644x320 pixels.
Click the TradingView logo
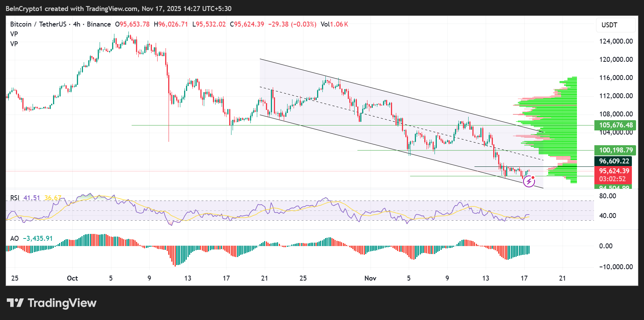pos(52,303)
